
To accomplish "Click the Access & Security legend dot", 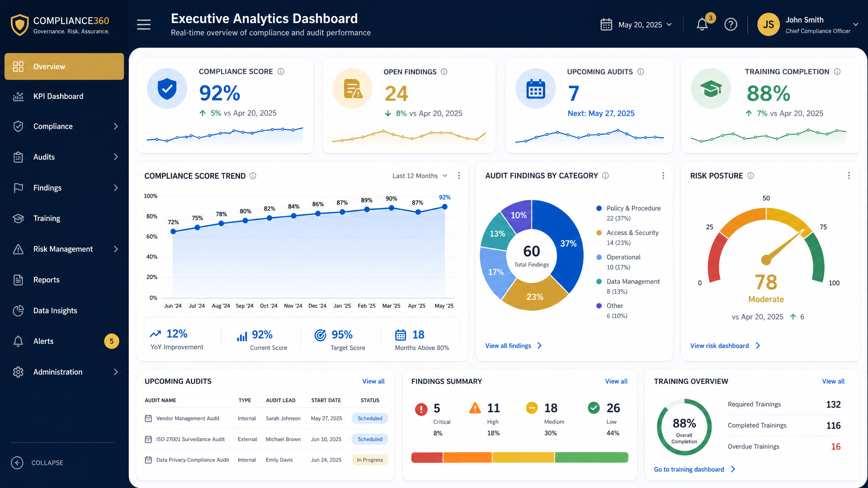I will pos(599,233).
